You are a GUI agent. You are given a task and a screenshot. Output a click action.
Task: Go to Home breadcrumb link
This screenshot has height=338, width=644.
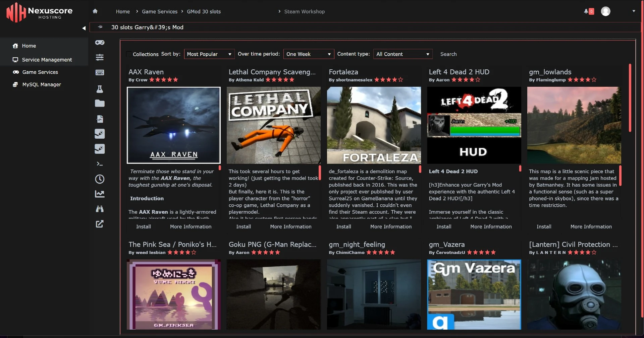tap(123, 11)
